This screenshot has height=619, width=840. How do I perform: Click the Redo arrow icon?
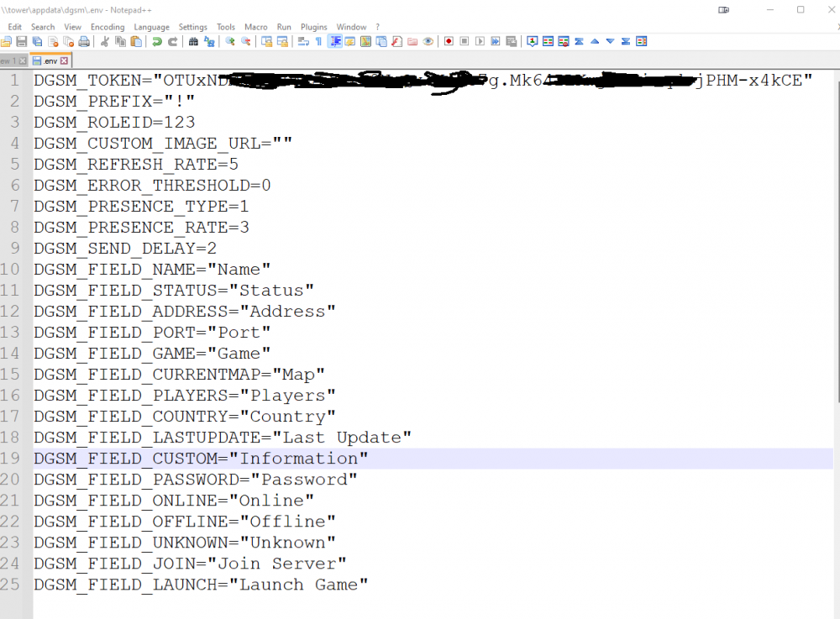(172, 42)
